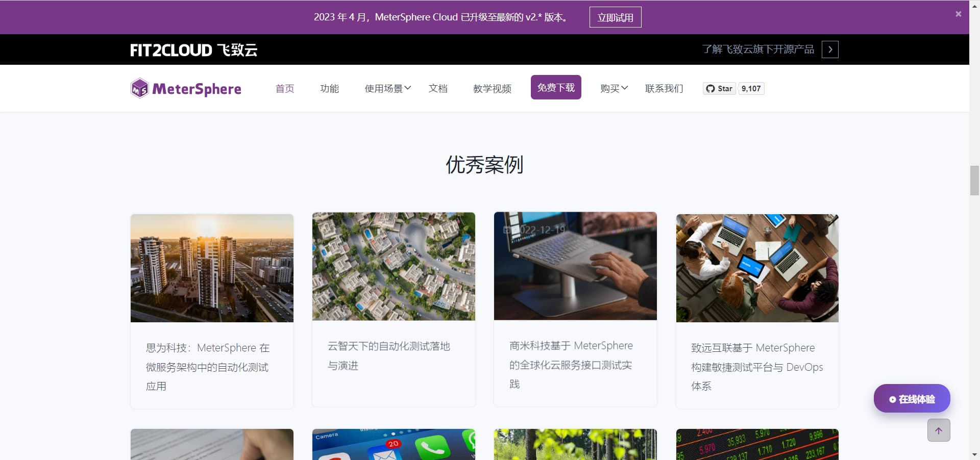Open the 联系我们 menu item
The width and height of the screenshot is (980, 460).
664,89
